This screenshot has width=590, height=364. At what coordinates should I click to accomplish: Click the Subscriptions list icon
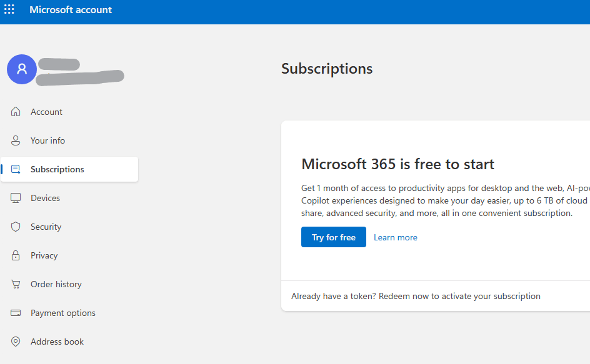coord(16,169)
